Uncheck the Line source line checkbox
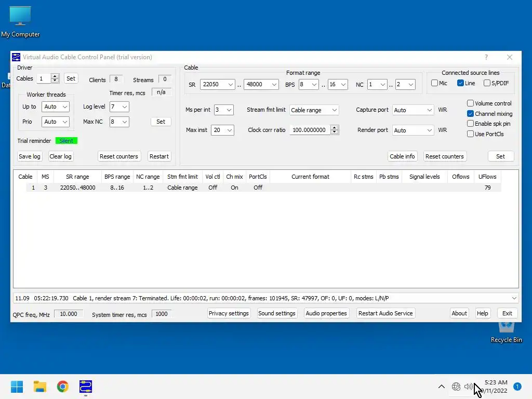 click(x=460, y=83)
